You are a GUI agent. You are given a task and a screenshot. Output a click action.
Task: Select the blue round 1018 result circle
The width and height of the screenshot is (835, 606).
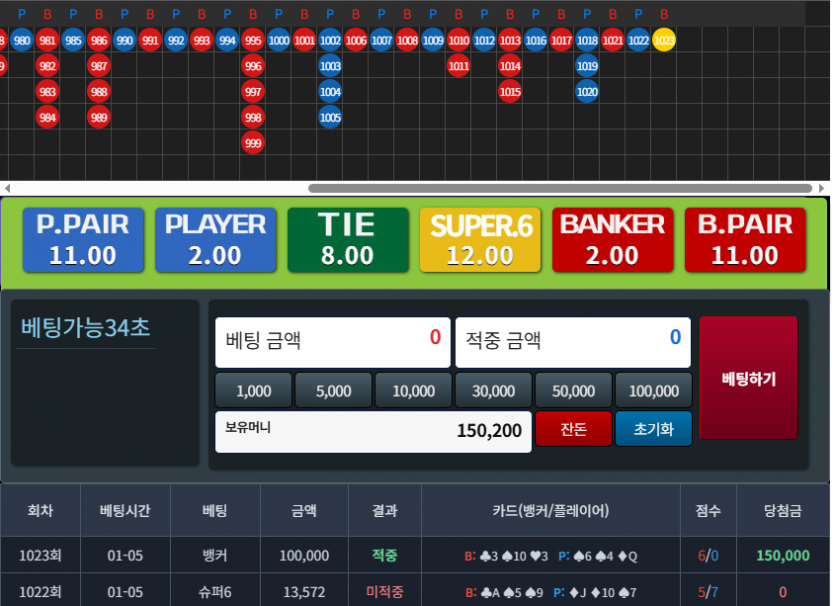(x=588, y=41)
